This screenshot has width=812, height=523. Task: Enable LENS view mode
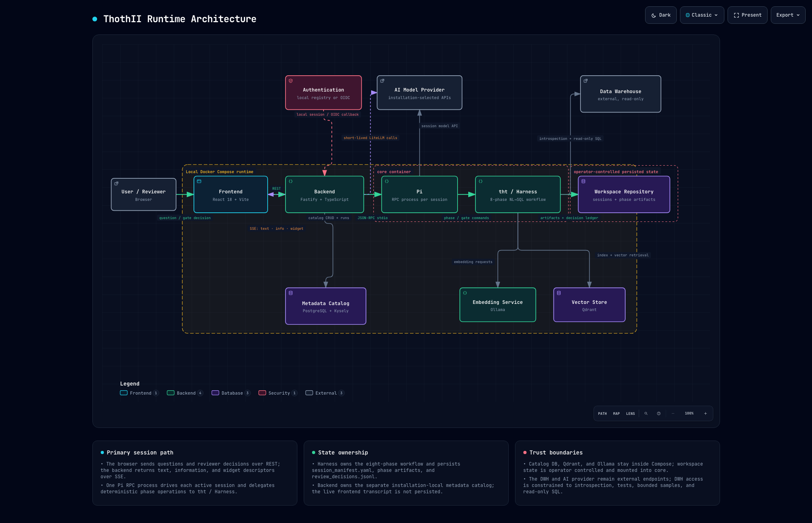coord(630,413)
